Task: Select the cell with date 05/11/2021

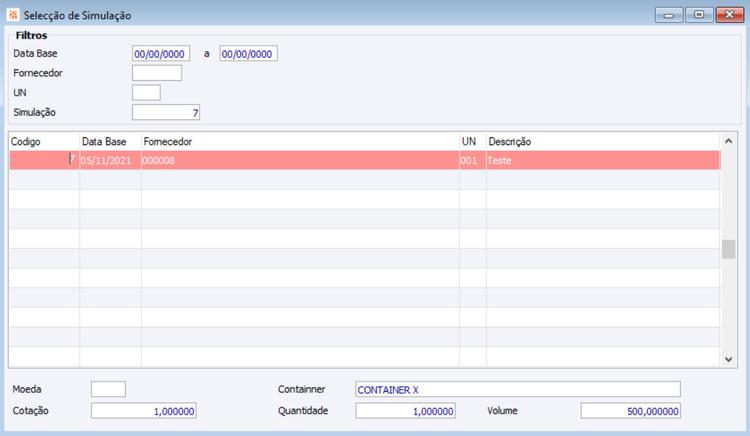Action: coord(110,160)
